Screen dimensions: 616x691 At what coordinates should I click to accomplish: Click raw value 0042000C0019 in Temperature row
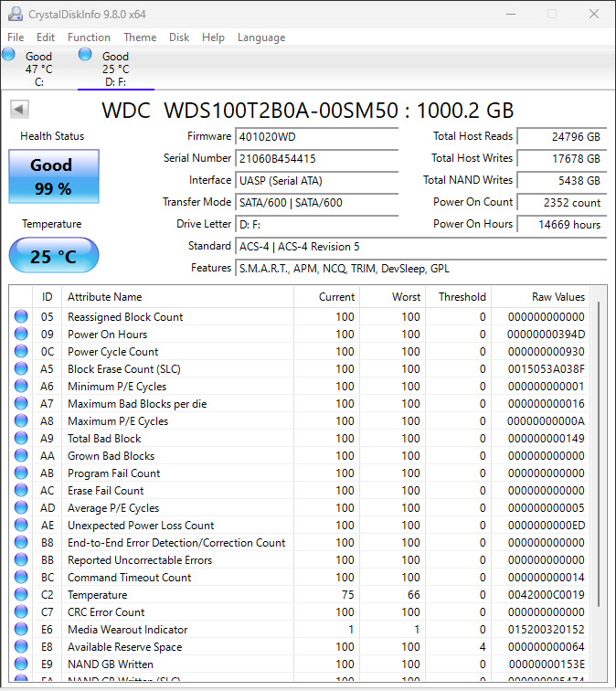(x=546, y=594)
